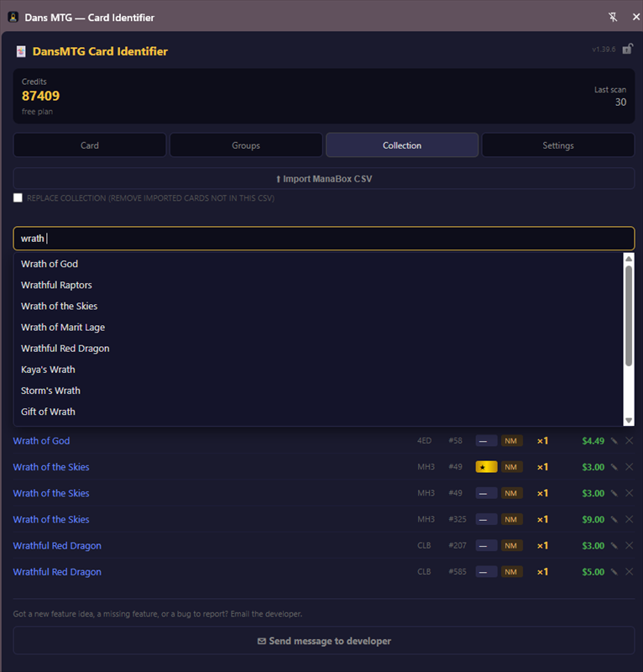Image resolution: width=643 pixels, height=672 pixels.
Task: Switch to the Card tab
Action: [x=90, y=145]
